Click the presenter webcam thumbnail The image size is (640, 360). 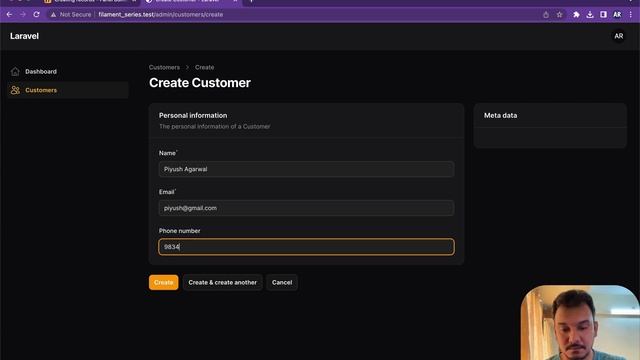coord(580,322)
